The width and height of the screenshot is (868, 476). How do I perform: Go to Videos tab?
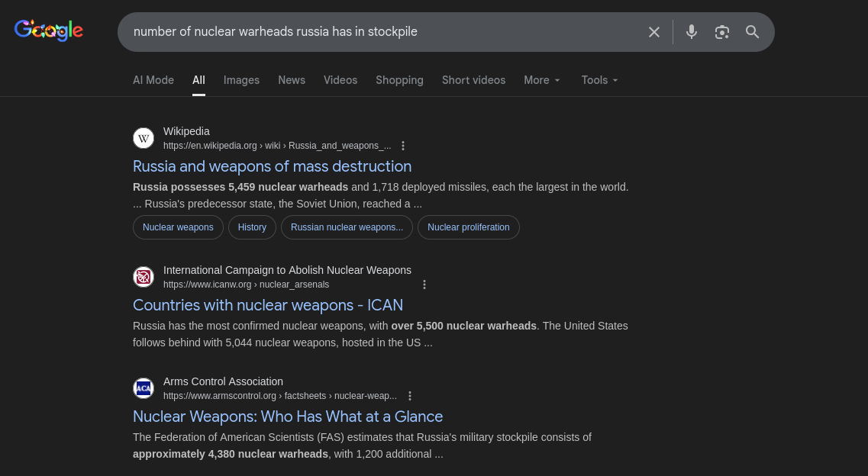pos(340,80)
